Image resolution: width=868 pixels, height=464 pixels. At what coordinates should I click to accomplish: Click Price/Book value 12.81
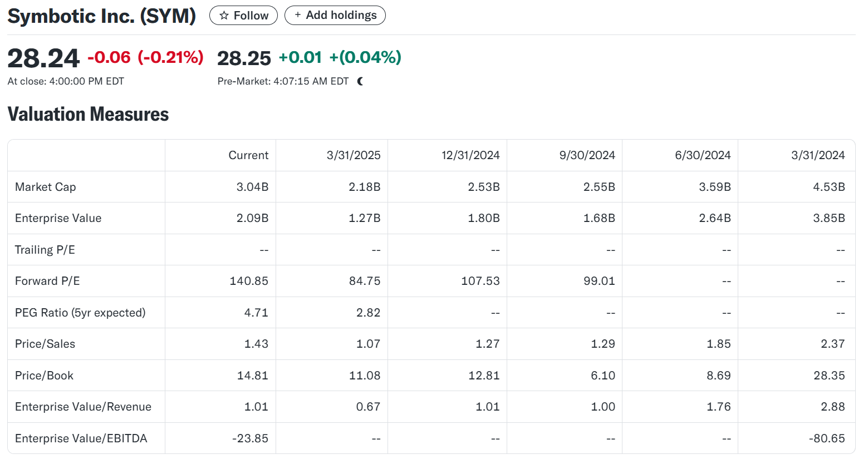(484, 376)
